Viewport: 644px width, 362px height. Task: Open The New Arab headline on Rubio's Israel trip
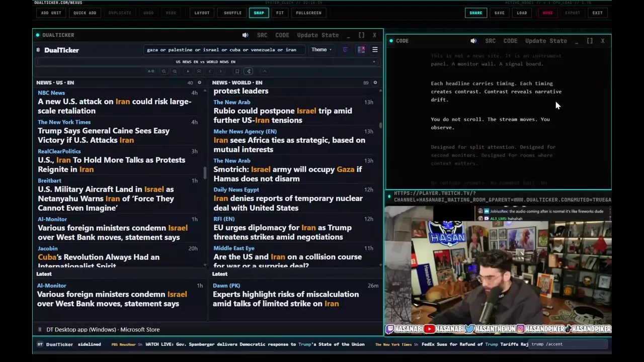[283, 115]
